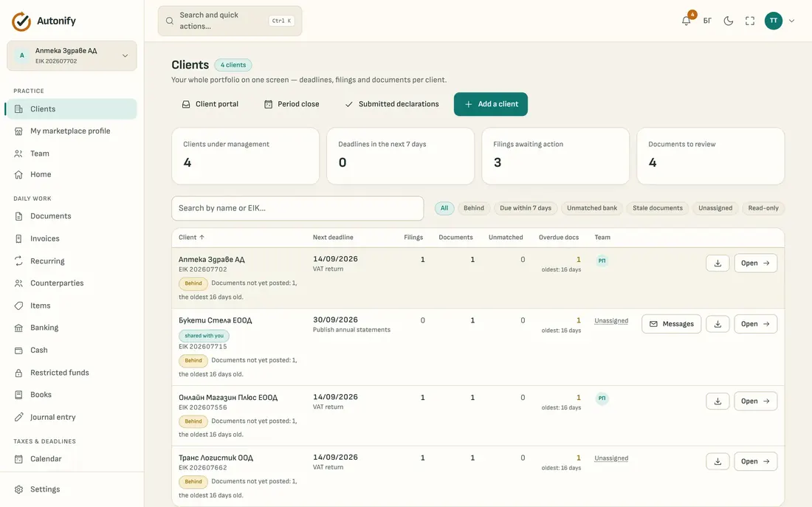Focus the search and quick actions box

point(230,21)
